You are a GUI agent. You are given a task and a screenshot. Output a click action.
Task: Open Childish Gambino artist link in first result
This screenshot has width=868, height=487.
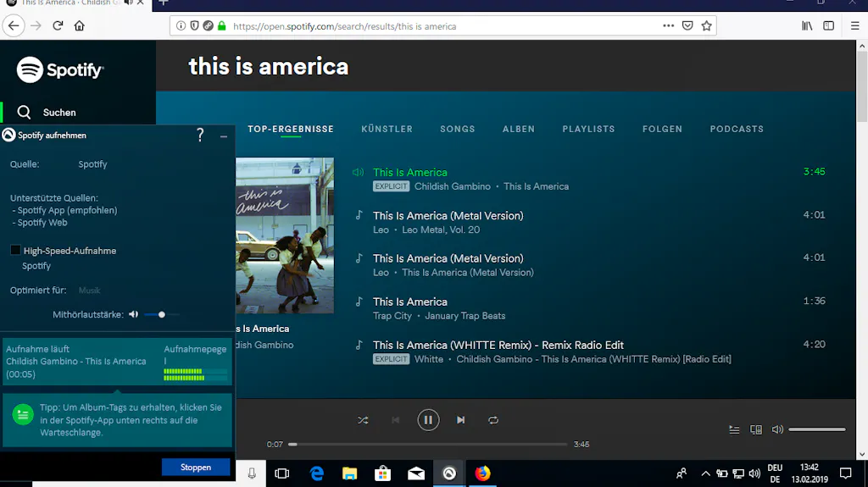pos(453,186)
